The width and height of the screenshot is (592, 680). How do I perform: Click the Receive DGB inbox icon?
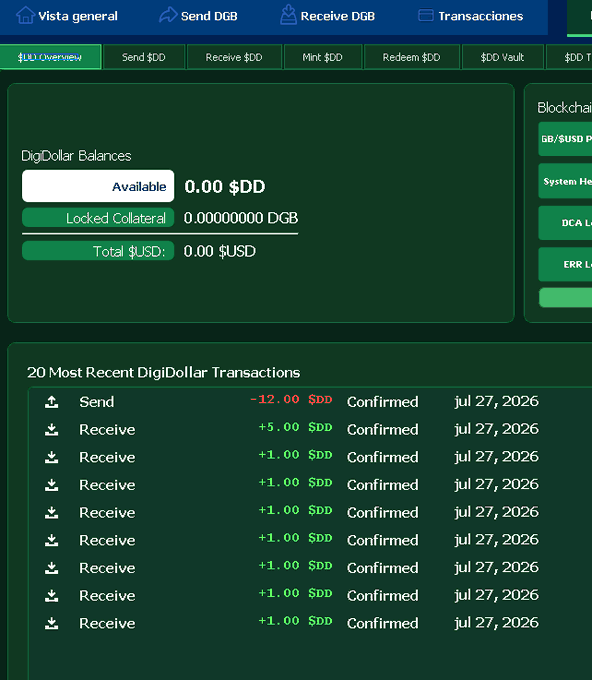288,15
